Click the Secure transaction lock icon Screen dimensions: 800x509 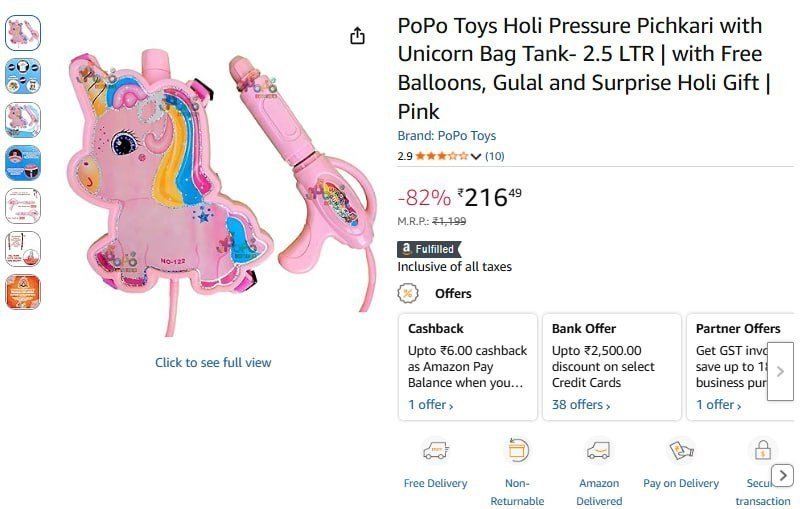click(763, 451)
